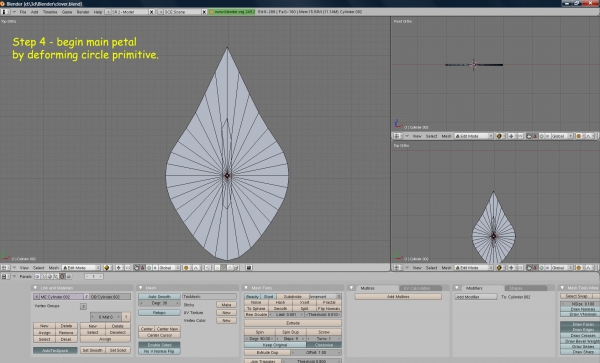Image resolution: width=600 pixels, height=363 pixels.
Task: Toggle Auto Smooth in Mesh panel
Action: point(159,296)
